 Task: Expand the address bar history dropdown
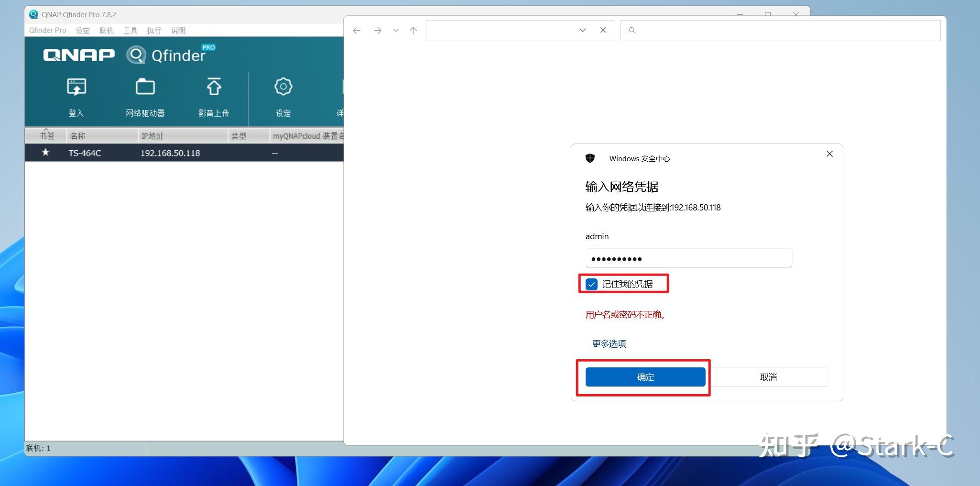pyautogui.click(x=582, y=30)
